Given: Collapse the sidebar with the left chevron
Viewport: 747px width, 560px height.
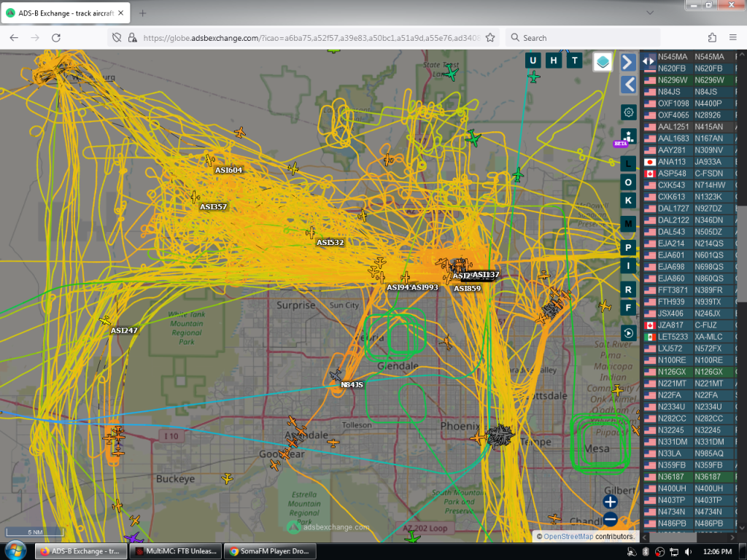Looking at the screenshot, I should click(628, 85).
